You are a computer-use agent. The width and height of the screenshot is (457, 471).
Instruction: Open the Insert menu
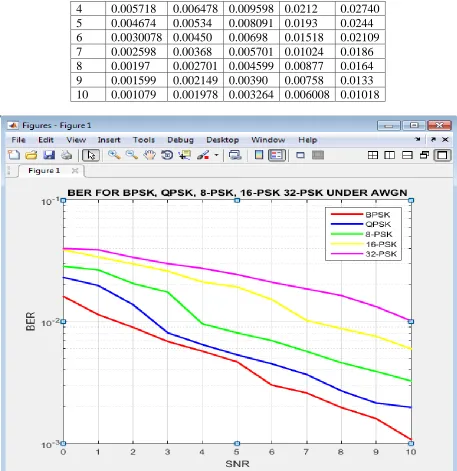click(x=109, y=140)
